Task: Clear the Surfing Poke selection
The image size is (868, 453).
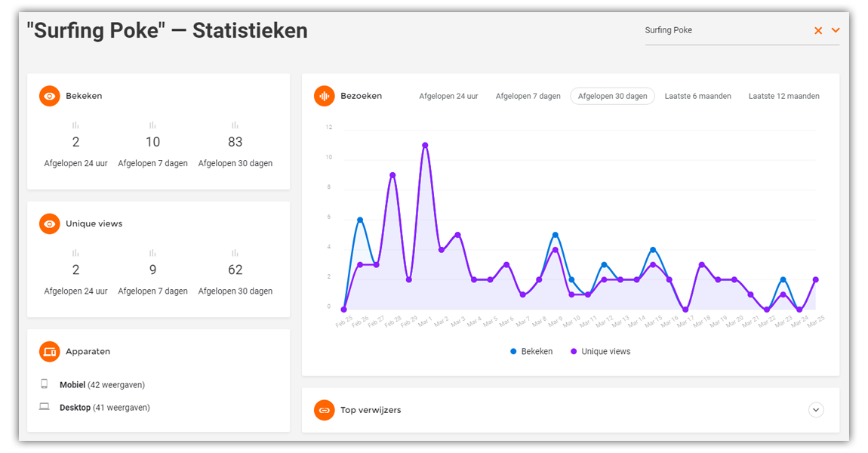Action: point(818,30)
